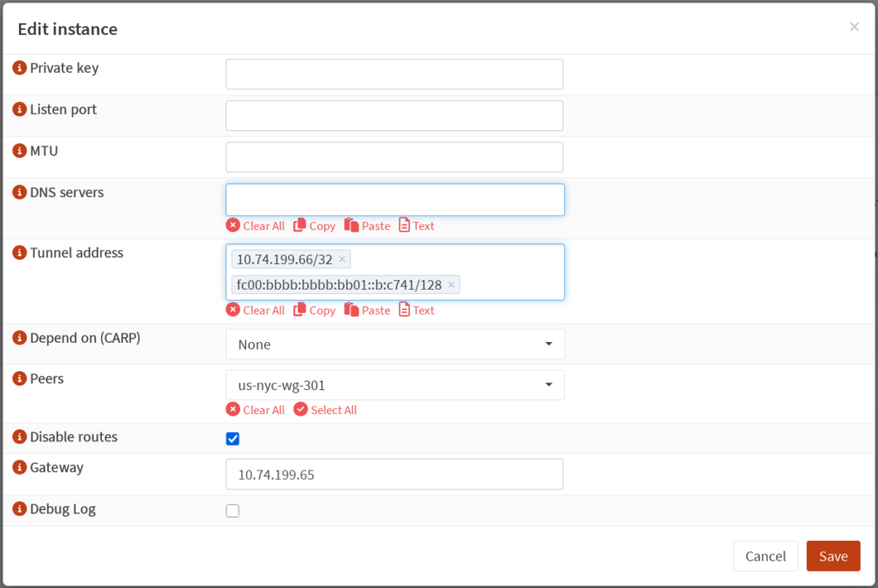Focus the Private key input field
The width and height of the screenshot is (878, 588).
click(x=394, y=75)
